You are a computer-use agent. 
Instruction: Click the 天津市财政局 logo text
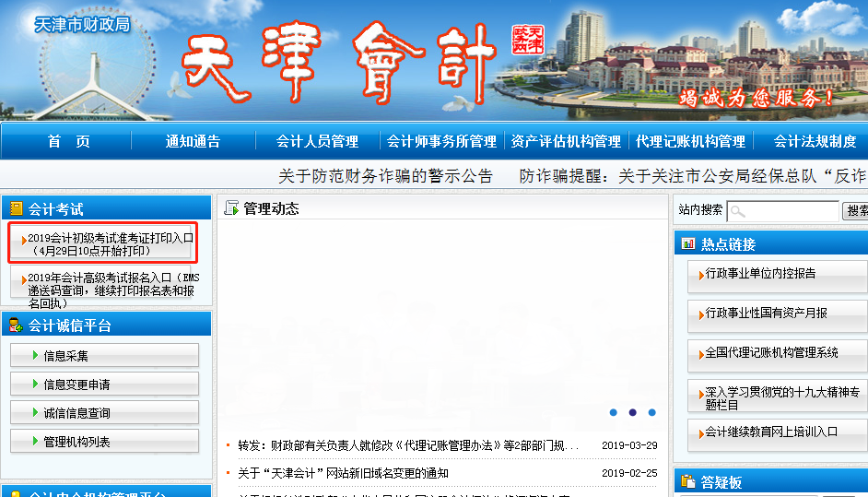pyautogui.click(x=81, y=24)
